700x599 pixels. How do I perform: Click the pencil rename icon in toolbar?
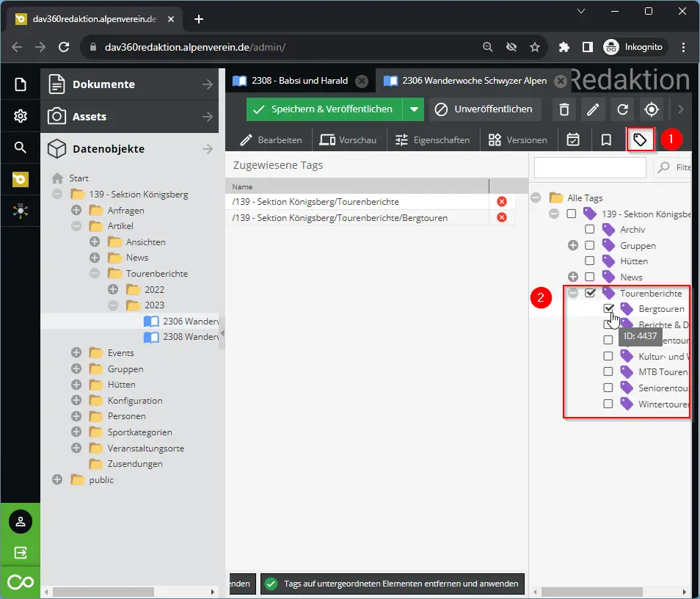(x=593, y=109)
